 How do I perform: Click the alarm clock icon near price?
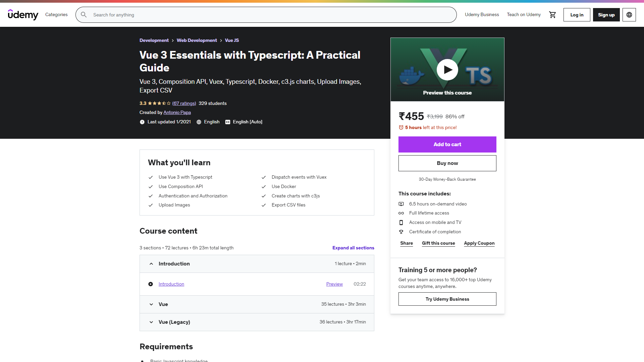click(x=401, y=127)
